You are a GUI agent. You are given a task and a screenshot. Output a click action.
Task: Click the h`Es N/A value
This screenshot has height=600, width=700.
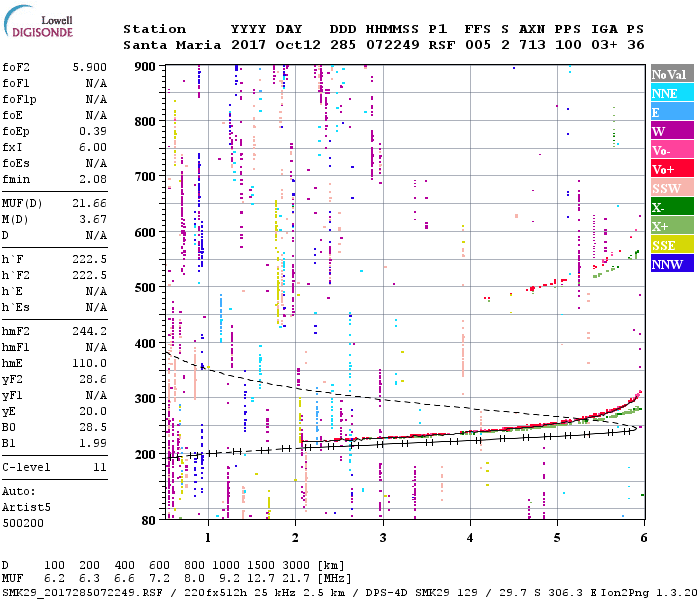click(x=96, y=307)
